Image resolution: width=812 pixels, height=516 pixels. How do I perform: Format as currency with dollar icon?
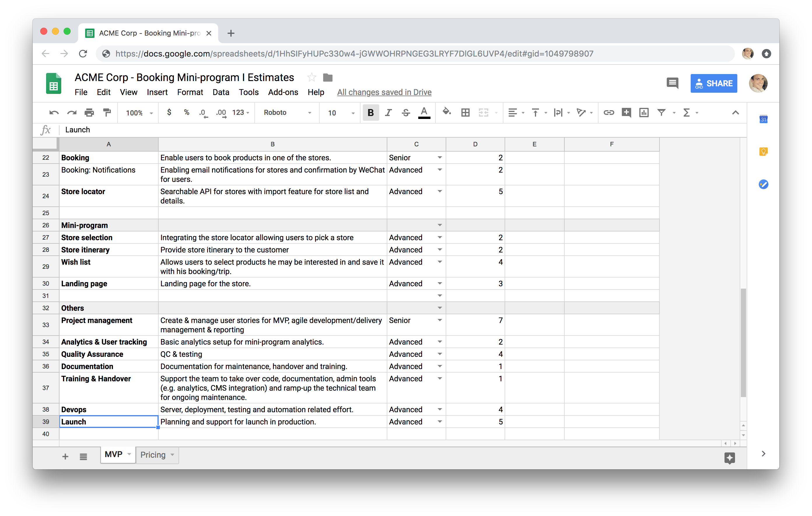(169, 113)
